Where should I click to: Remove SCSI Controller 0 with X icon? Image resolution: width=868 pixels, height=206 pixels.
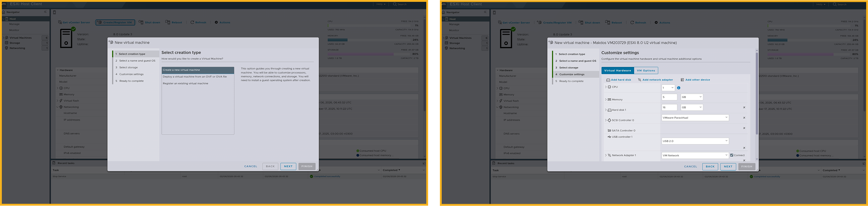(x=744, y=118)
